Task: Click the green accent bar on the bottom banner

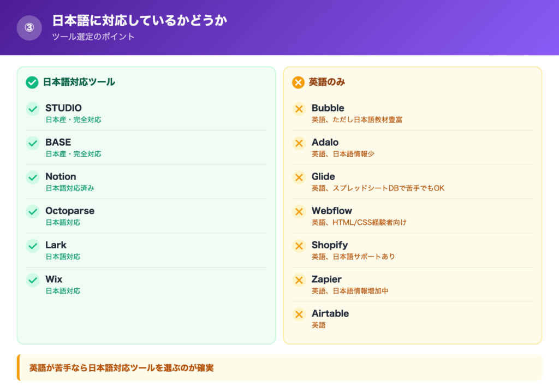Action: click(x=19, y=368)
